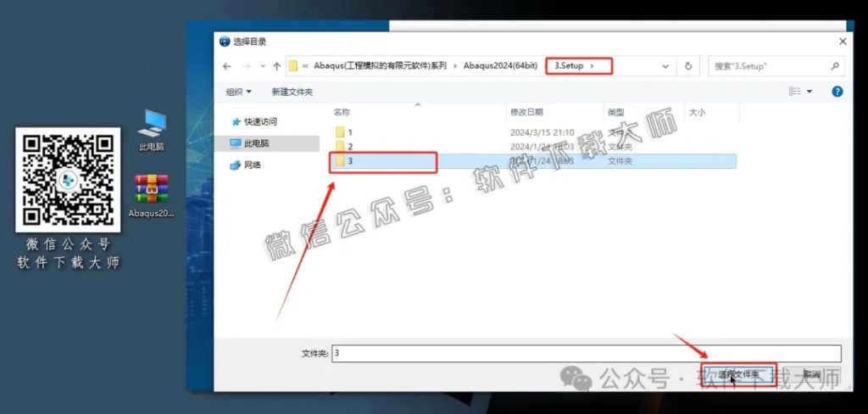Open the view options dropdown arrow
Viewport: 868px width, 414px height.
810,92
